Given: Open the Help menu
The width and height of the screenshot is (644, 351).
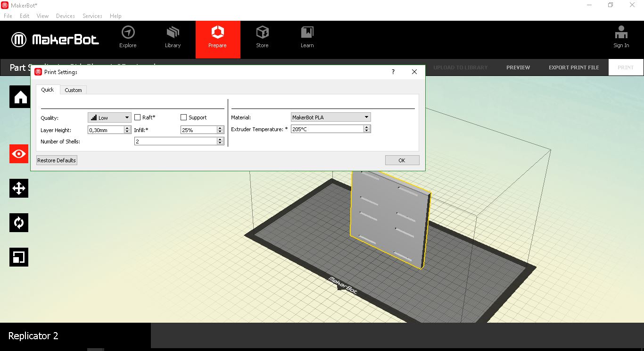Looking at the screenshot, I should click(116, 16).
